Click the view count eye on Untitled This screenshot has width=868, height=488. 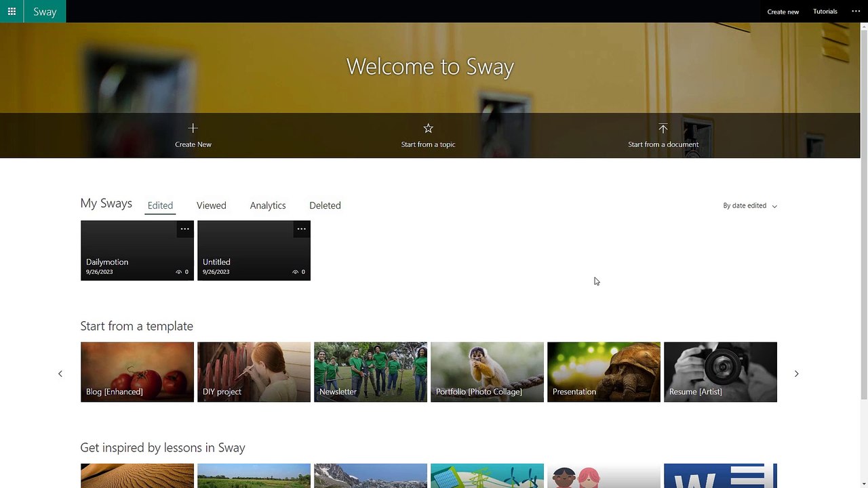coord(296,272)
